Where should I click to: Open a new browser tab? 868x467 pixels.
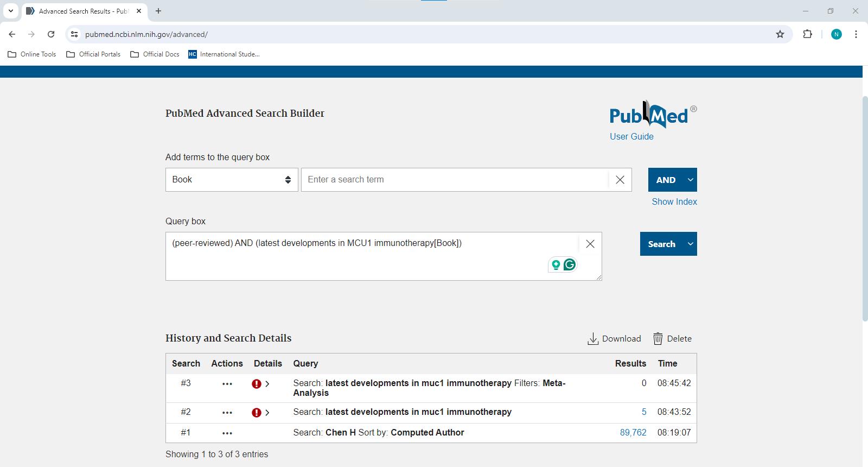158,11
